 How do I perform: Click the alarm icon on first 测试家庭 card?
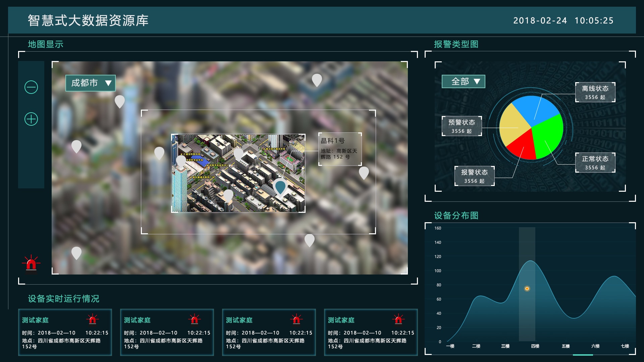pos(93,319)
